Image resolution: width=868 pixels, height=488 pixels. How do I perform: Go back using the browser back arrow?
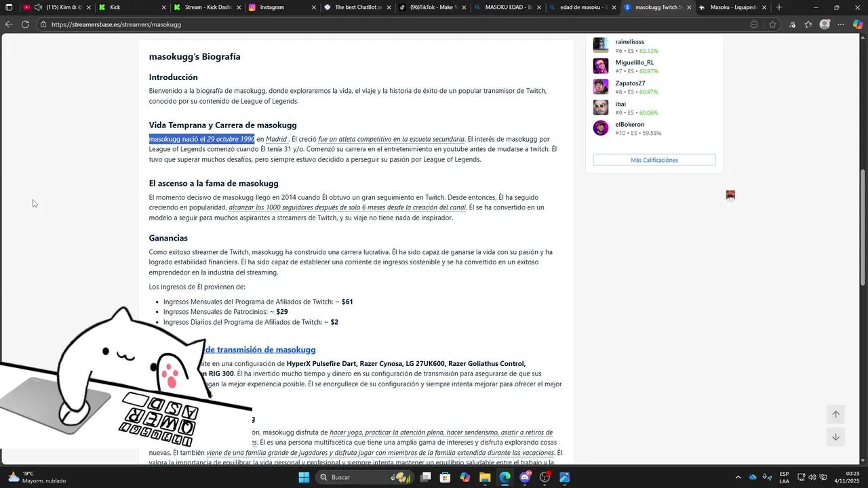coord(9,24)
